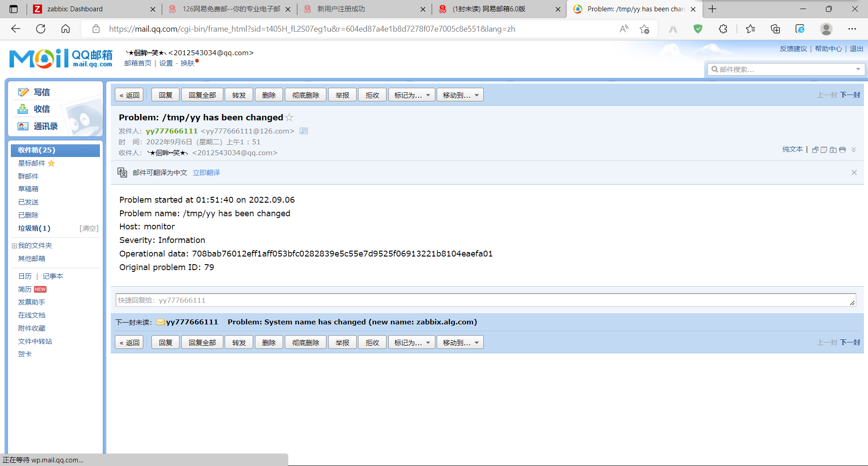
Task: Switch to 网易邮箱6.0版 browser tab
Action: [498, 9]
